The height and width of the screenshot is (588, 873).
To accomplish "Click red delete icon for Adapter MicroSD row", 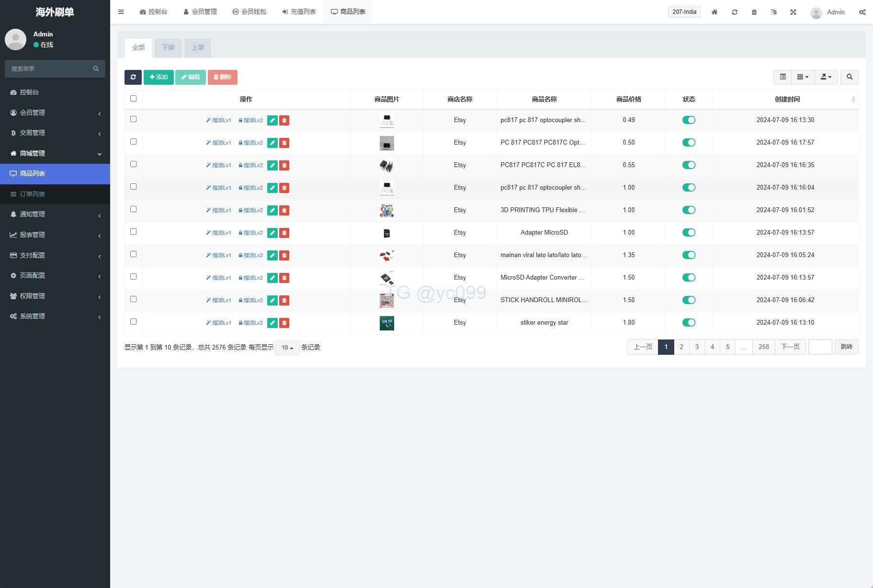I will point(284,233).
